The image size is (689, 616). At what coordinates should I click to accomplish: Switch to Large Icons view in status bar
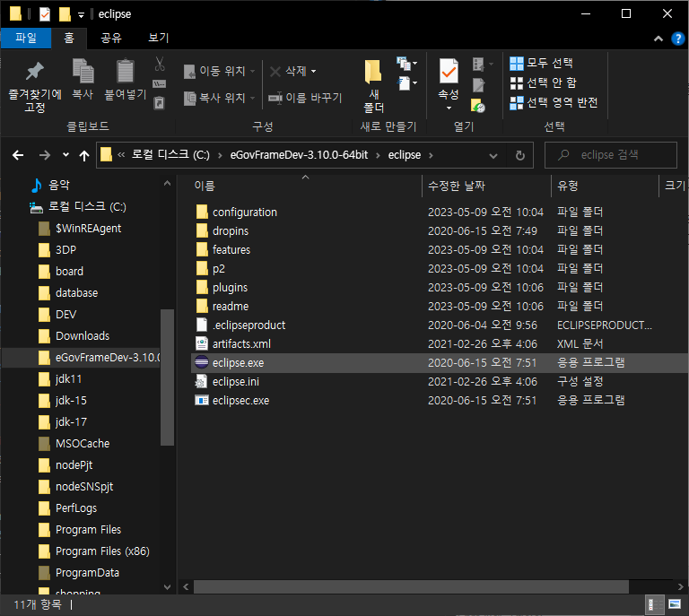tap(675, 604)
